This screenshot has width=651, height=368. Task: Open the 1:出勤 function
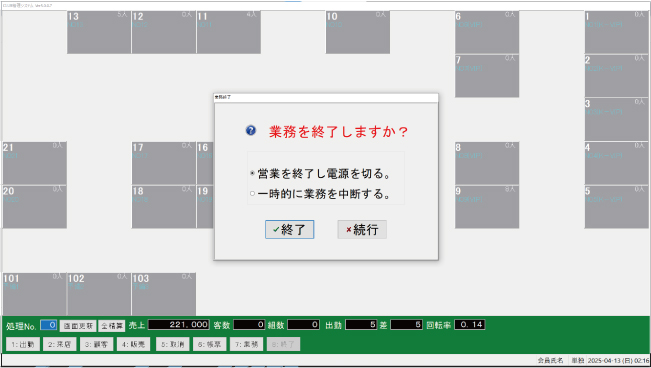coord(23,344)
